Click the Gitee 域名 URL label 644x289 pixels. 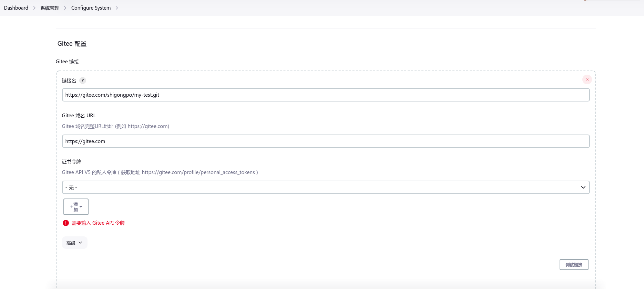79,116
